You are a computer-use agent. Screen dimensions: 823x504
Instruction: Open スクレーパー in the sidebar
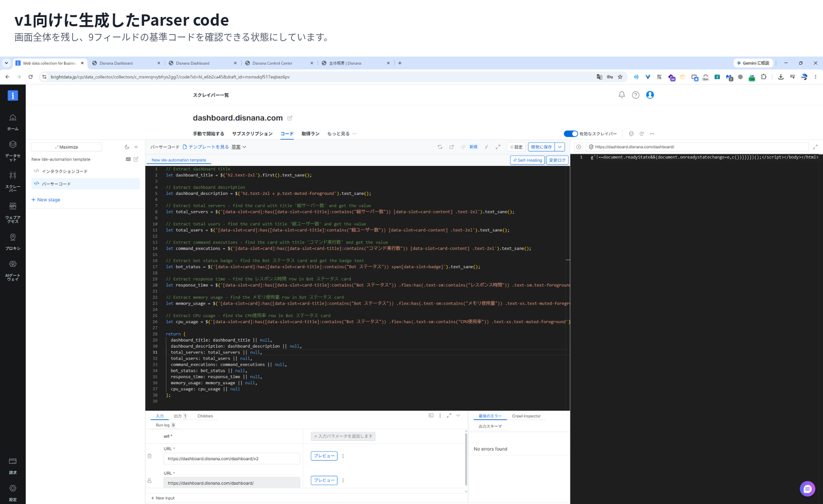point(13,182)
